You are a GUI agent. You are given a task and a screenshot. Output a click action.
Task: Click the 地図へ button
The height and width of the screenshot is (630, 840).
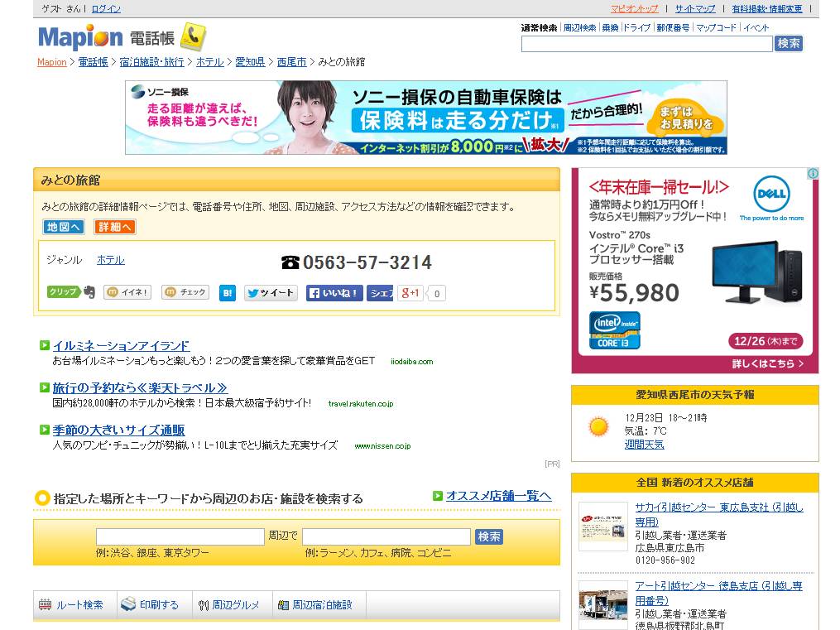(x=64, y=227)
